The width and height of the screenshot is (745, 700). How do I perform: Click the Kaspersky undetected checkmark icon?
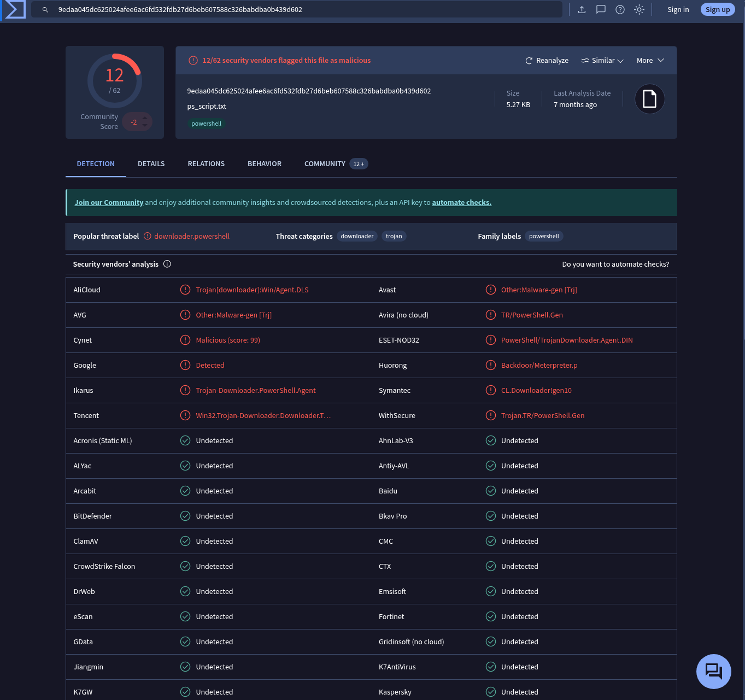[x=491, y=692]
